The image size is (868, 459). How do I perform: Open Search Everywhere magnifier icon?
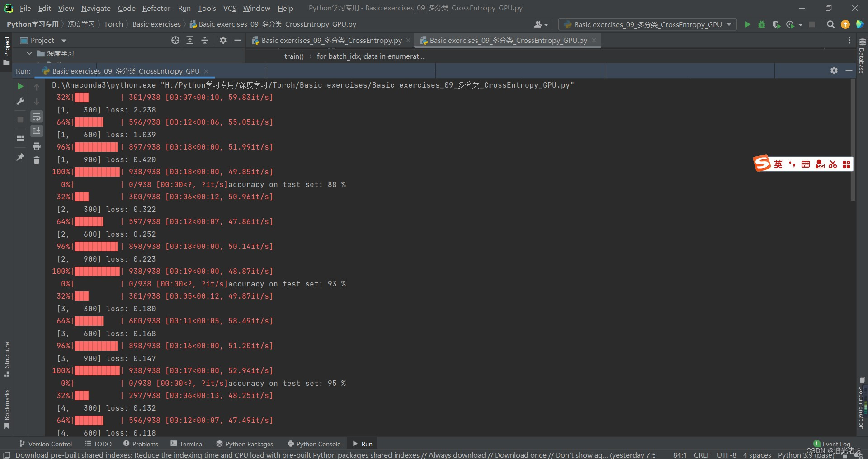(x=830, y=24)
